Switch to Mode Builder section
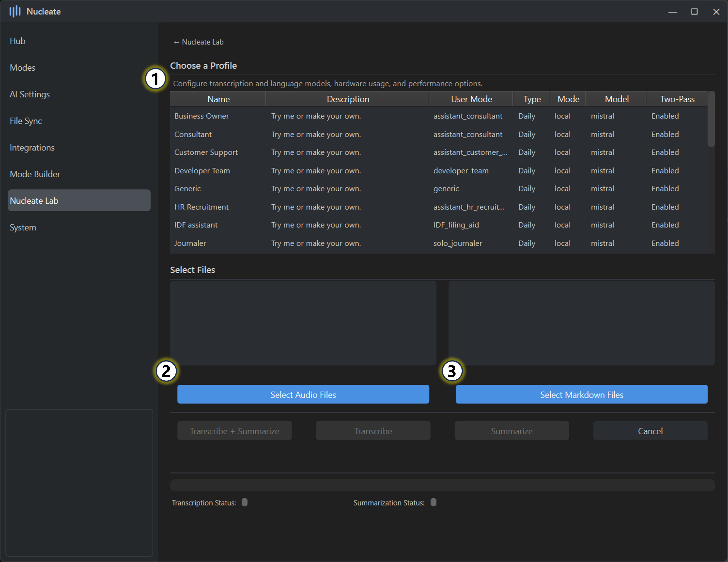This screenshot has width=728, height=562. click(35, 174)
